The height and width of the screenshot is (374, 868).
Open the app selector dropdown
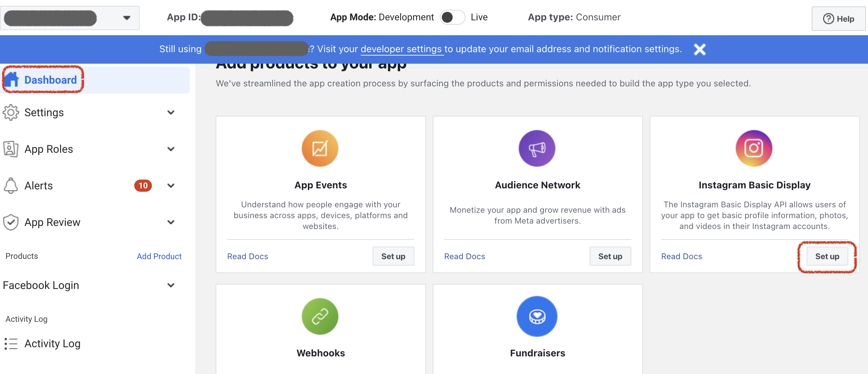(x=70, y=18)
